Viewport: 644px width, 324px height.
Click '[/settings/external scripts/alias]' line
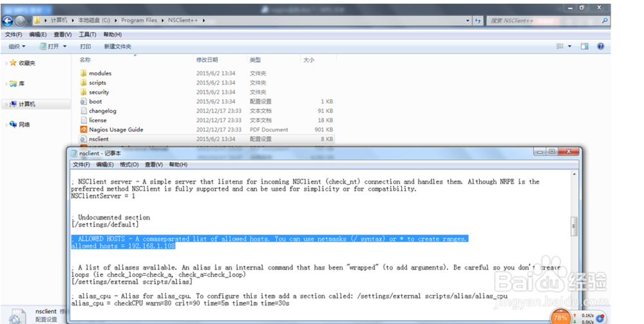point(131,281)
